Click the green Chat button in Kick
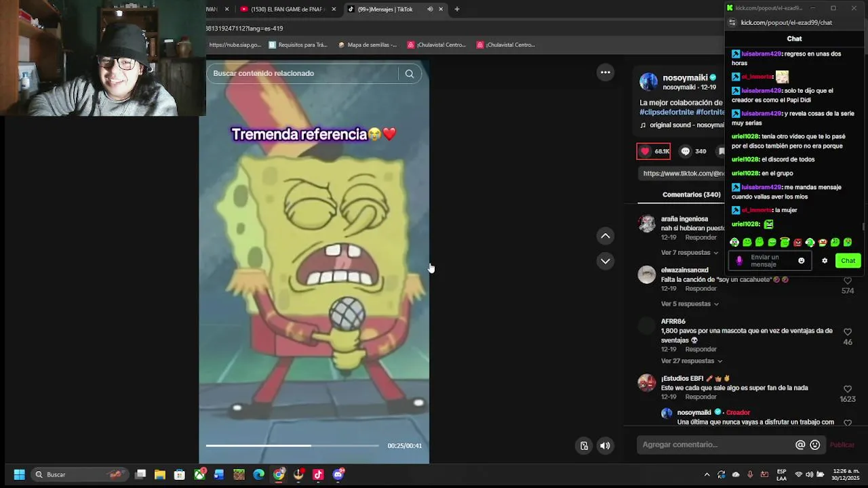 click(848, 261)
